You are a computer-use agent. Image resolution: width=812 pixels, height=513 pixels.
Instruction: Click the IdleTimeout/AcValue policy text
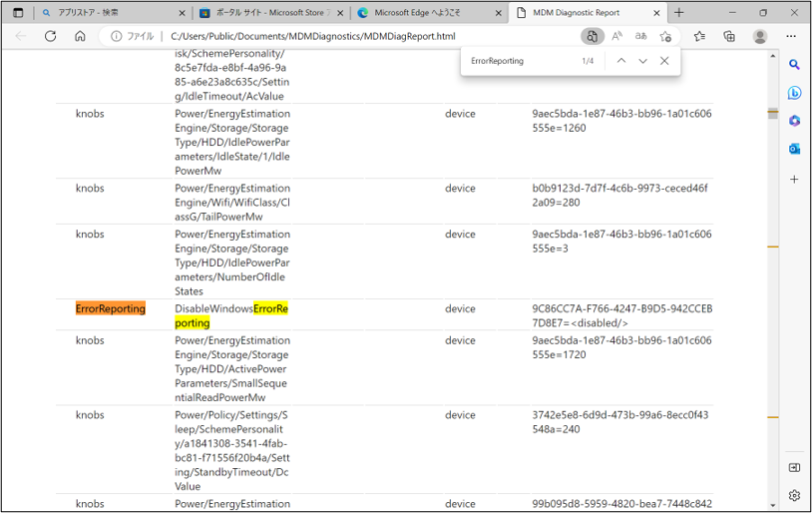tap(232, 75)
